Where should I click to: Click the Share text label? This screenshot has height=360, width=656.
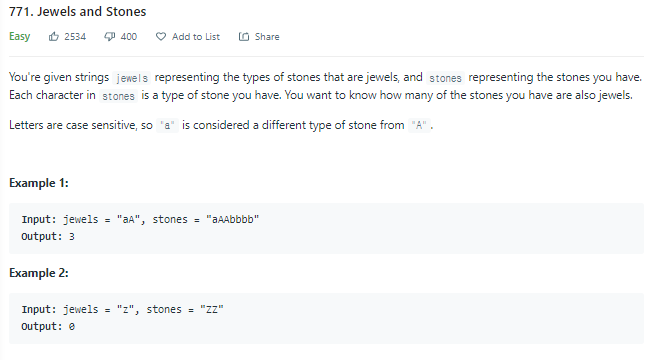point(267,37)
